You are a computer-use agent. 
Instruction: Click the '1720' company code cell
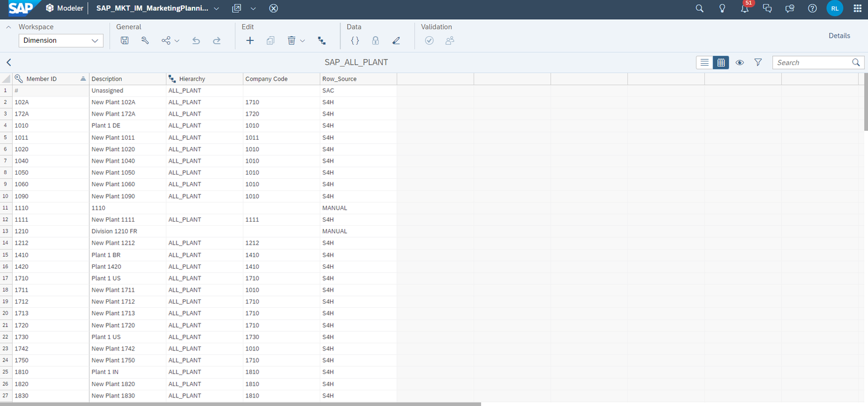coord(281,114)
